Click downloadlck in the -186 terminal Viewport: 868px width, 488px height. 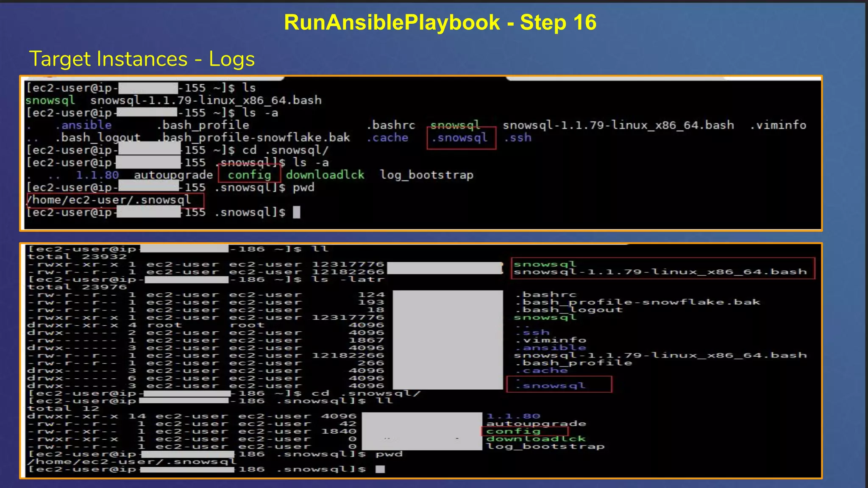(x=537, y=439)
